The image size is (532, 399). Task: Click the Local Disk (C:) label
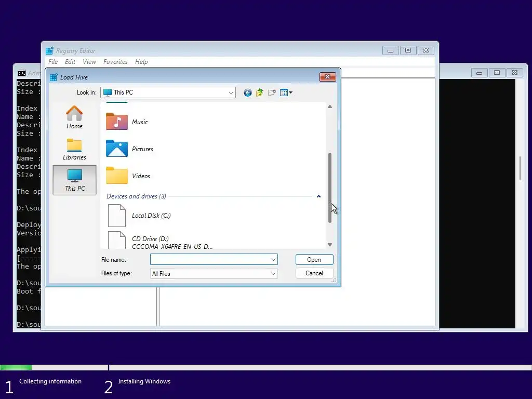(x=151, y=216)
